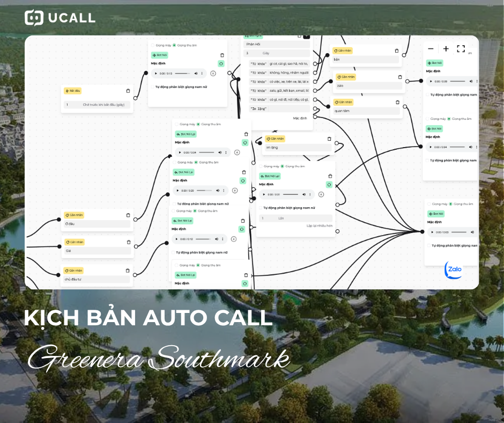The height and width of the screenshot is (423, 504).
Task: Mute the 0:00/0:13 audio player
Action: (196, 73)
